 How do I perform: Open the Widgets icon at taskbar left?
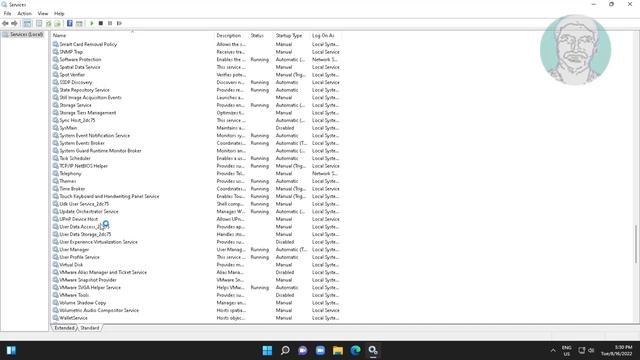[11, 350]
